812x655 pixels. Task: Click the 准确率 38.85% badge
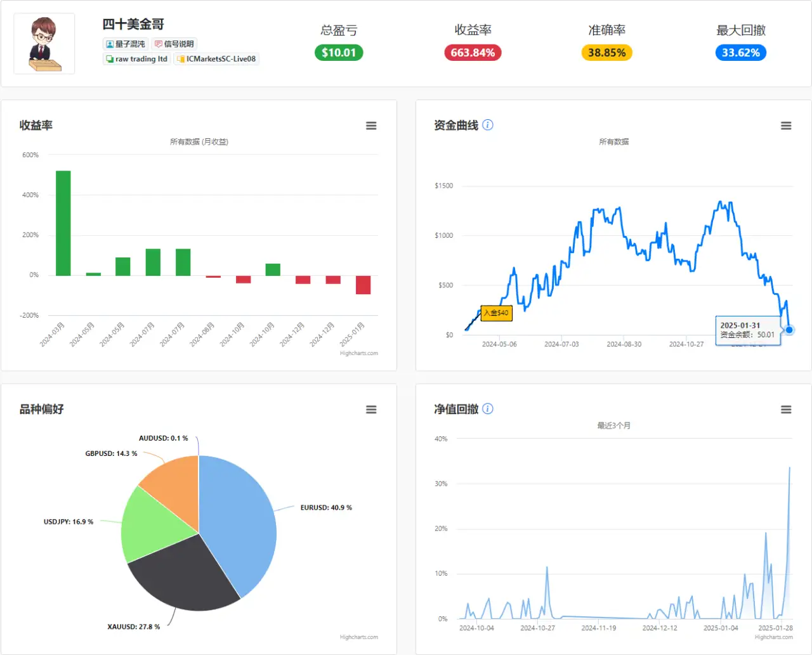606,53
